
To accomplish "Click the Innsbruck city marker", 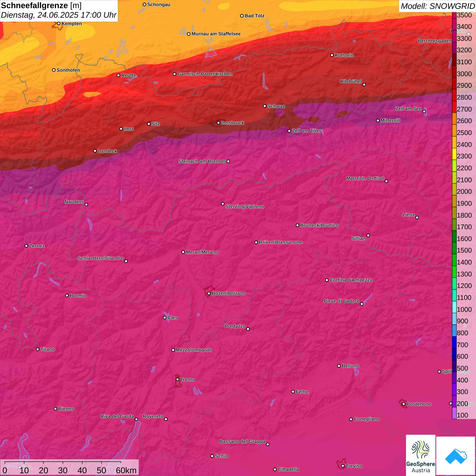I will click(x=219, y=123).
